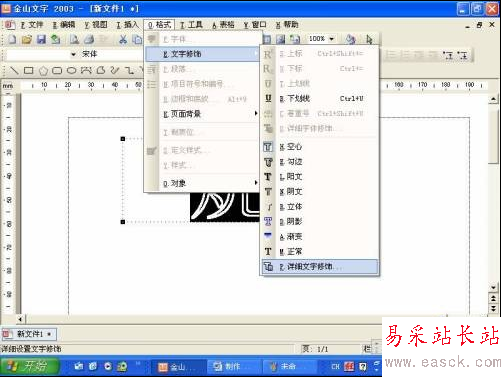The height and width of the screenshot is (377, 502).
Task: Click the previous page double-arrow button
Action: coord(493,298)
